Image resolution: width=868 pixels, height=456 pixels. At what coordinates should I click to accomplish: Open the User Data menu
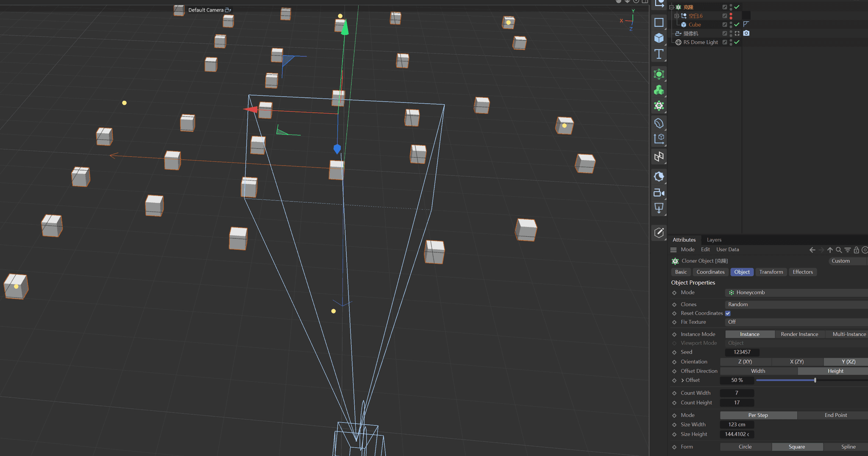tap(727, 249)
